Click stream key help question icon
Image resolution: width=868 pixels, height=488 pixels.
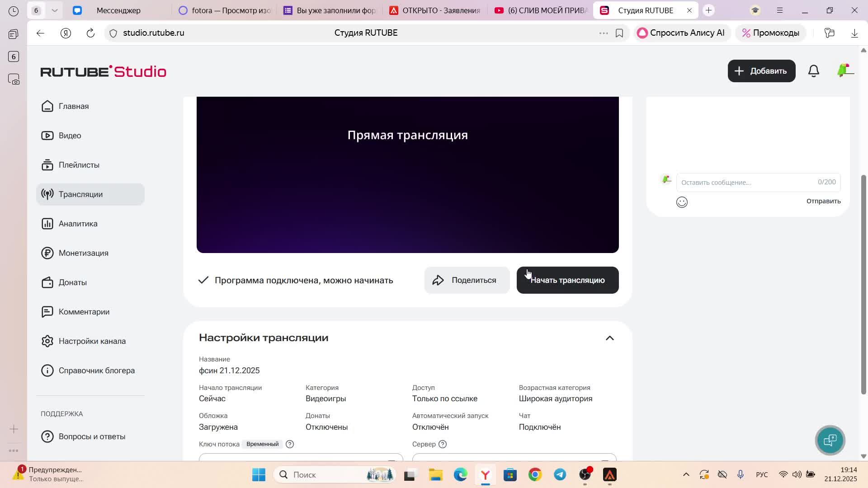click(x=290, y=444)
